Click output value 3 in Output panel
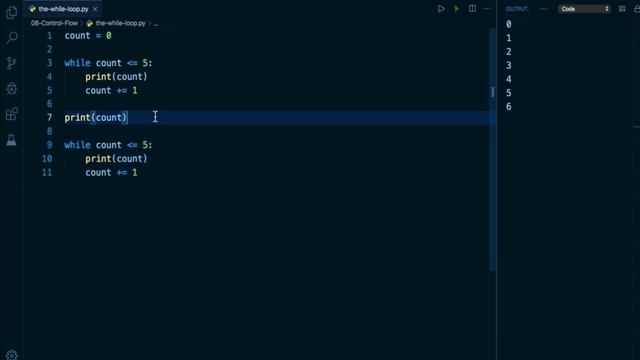 pyautogui.click(x=509, y=65)
